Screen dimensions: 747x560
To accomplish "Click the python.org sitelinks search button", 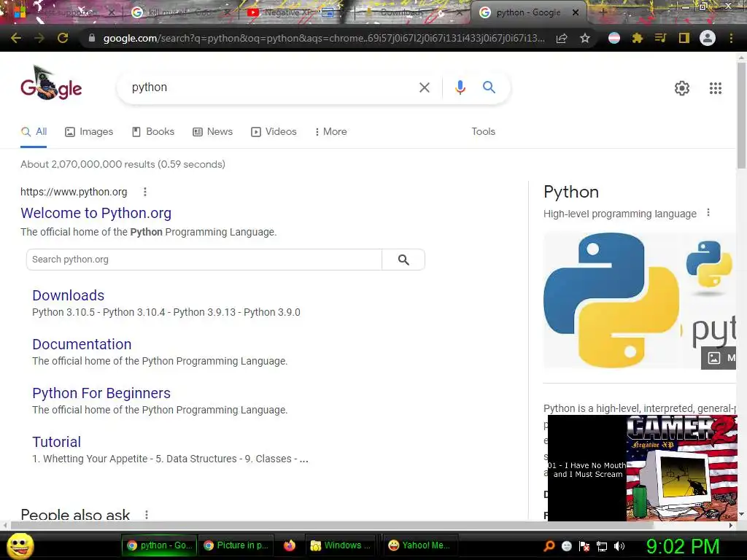I will pos(403,260).
